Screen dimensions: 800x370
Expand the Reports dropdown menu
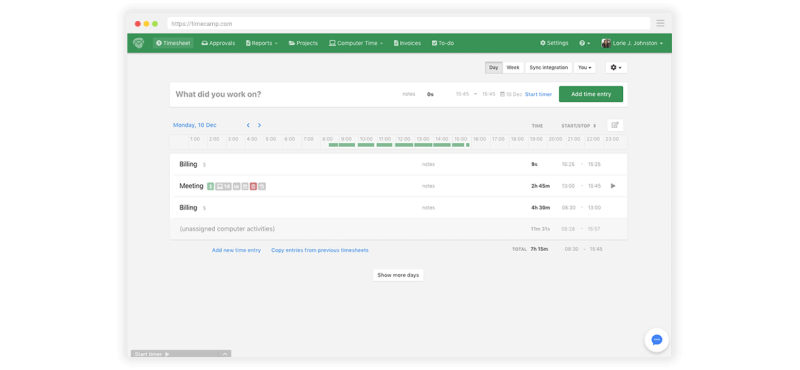[262, 43]
